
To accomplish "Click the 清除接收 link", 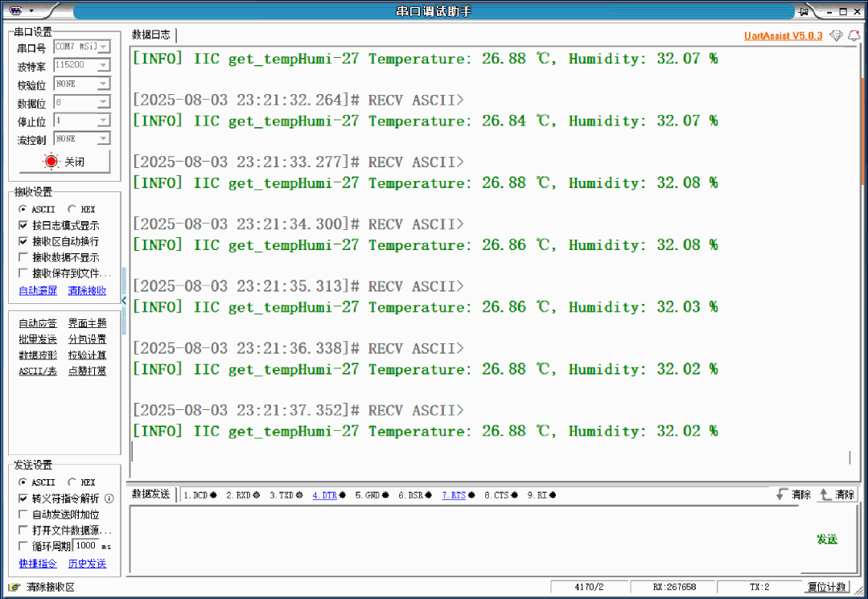I will pyautogui.click(x=87, y=290).
